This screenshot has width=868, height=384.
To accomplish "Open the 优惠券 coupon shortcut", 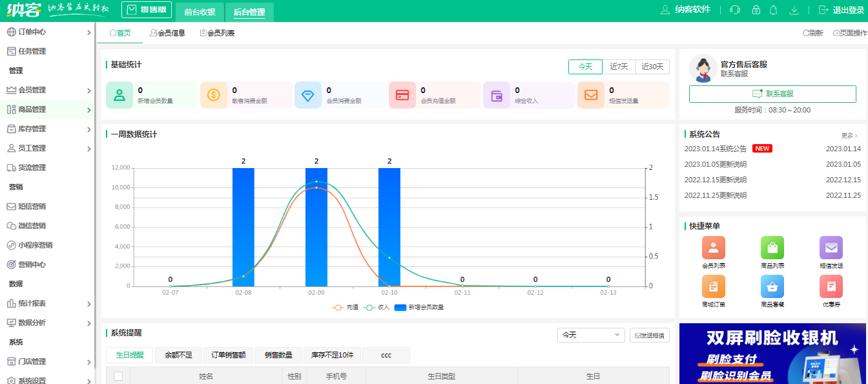I will coord(831,286).
